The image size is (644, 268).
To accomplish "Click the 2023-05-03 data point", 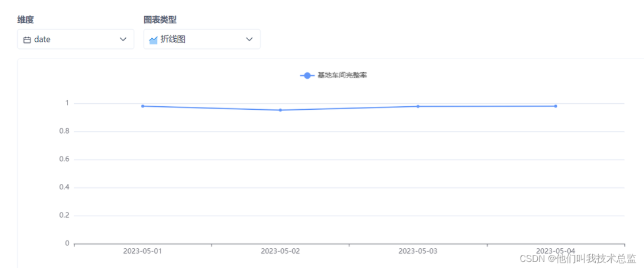I will pyautogui.click(x=418, y=106).
